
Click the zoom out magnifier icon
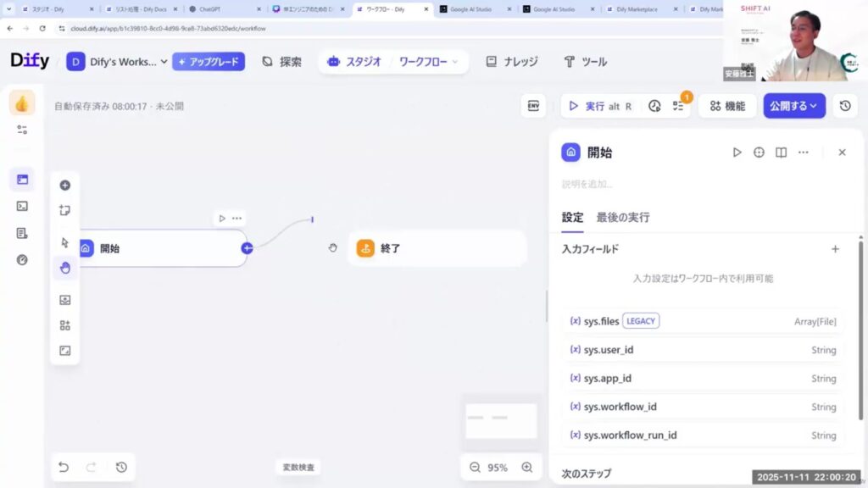click(475, 468)
